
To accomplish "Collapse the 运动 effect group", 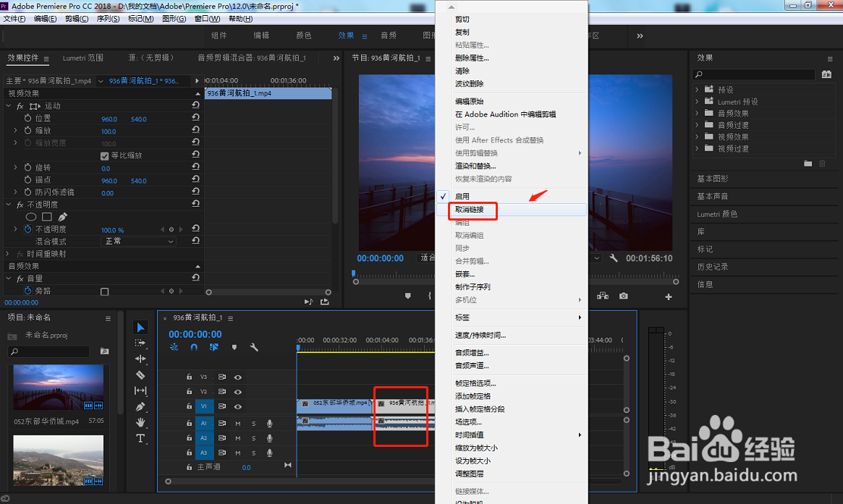I will [9, 106].
